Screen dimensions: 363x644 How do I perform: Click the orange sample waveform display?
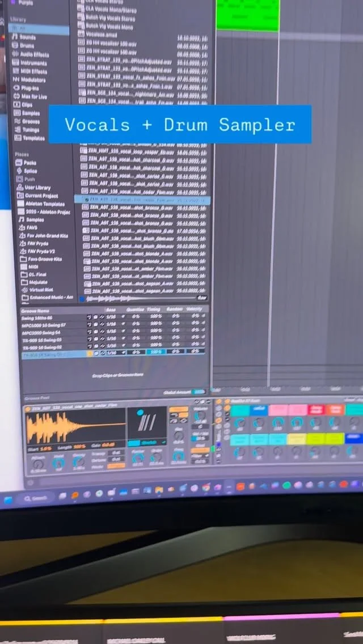pos(75,426)
